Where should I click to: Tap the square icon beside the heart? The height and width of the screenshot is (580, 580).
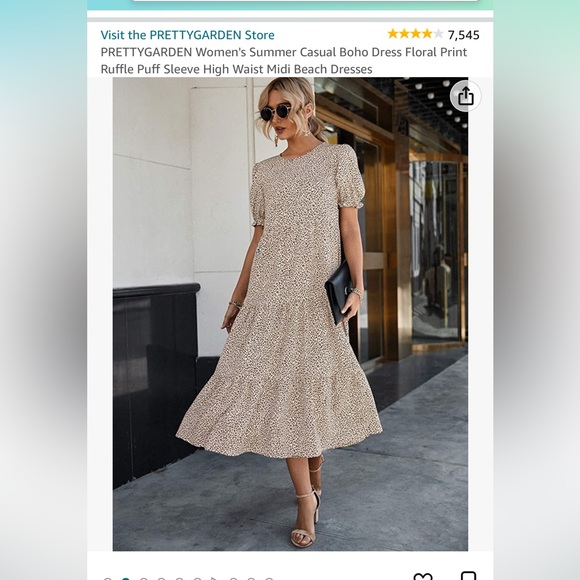click(468, 576)
